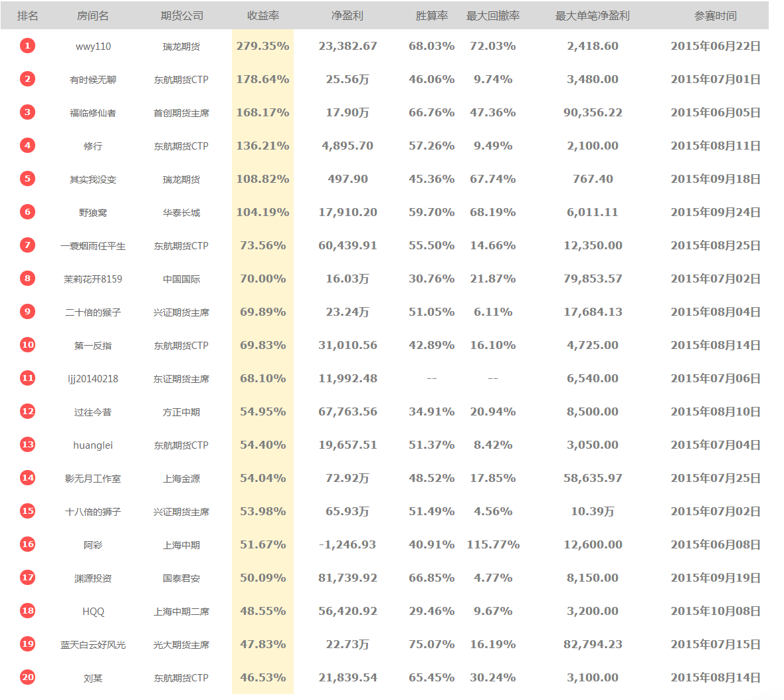Click the rank 13 red badge
Image resolution: width=784 pixels, height=700 pixels.
(x=27, y=445)
